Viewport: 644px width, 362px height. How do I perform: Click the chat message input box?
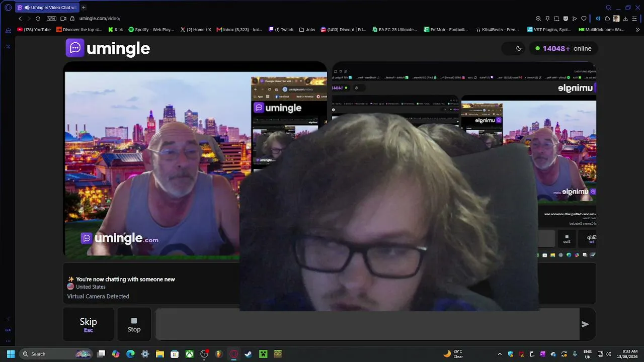(367, 324)
